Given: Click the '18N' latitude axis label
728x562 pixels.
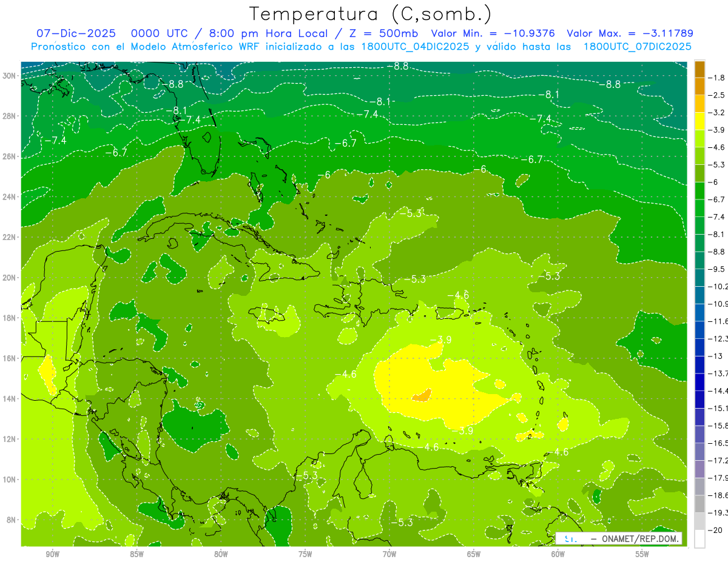Looking at the screenshot, I should tap(10, 318).
